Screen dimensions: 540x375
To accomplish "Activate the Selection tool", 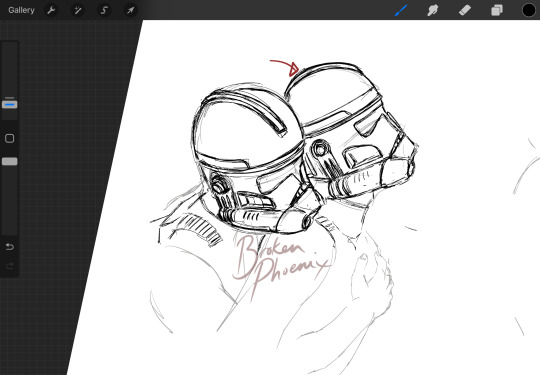I will click(x=104, y=10).
